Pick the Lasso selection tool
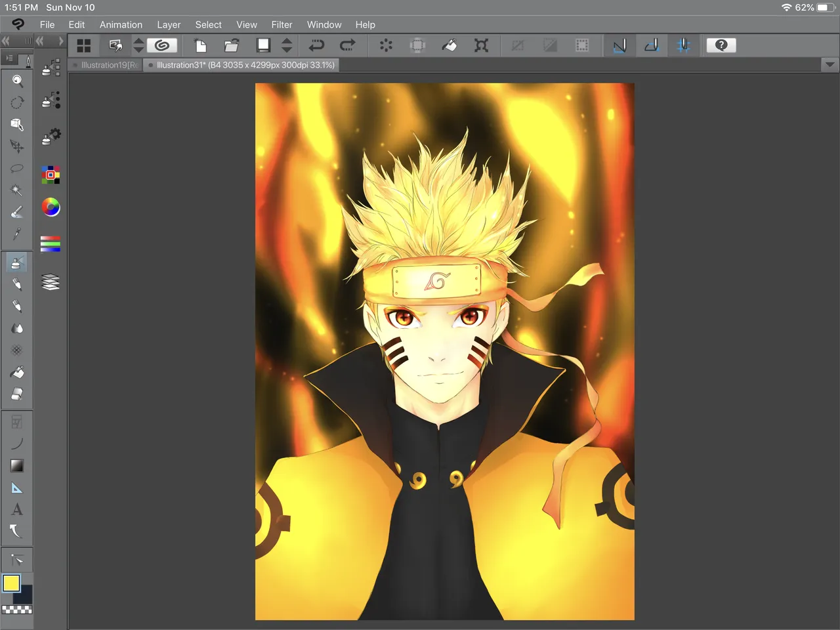840x630 pixels. click(17, 169)
